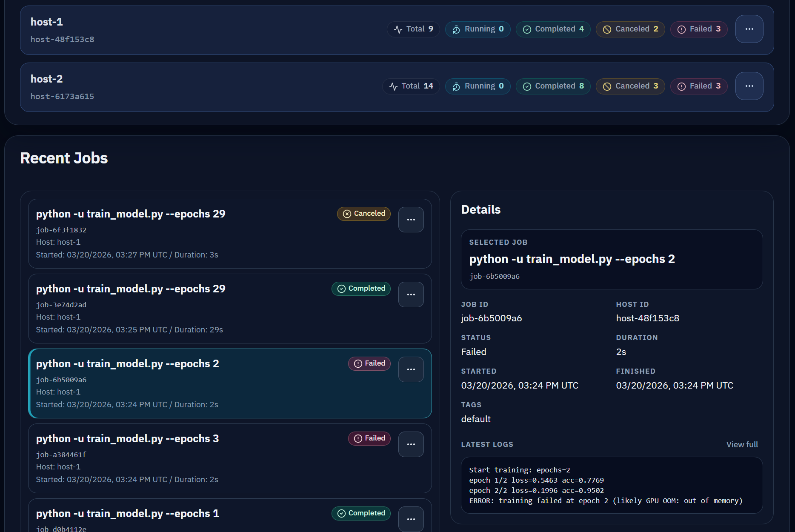Click Canceled status badge on job-6f3f1832
The image size is (795, 532).
click(364, 214)
